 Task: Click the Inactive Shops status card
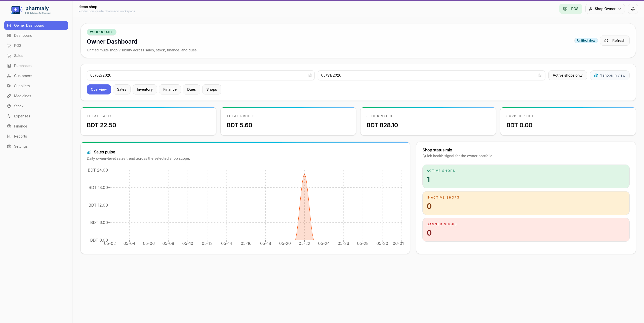(x=526, y=203)
